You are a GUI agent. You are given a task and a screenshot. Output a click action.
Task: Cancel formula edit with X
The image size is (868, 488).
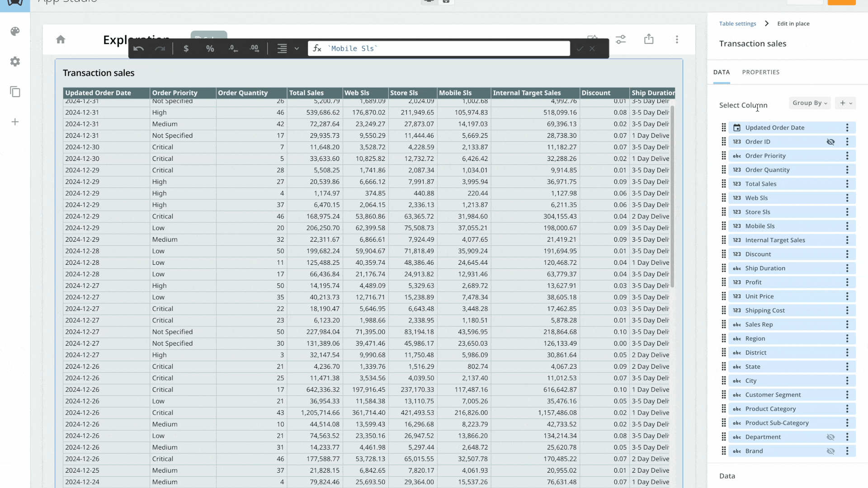[x=592, y=48]
